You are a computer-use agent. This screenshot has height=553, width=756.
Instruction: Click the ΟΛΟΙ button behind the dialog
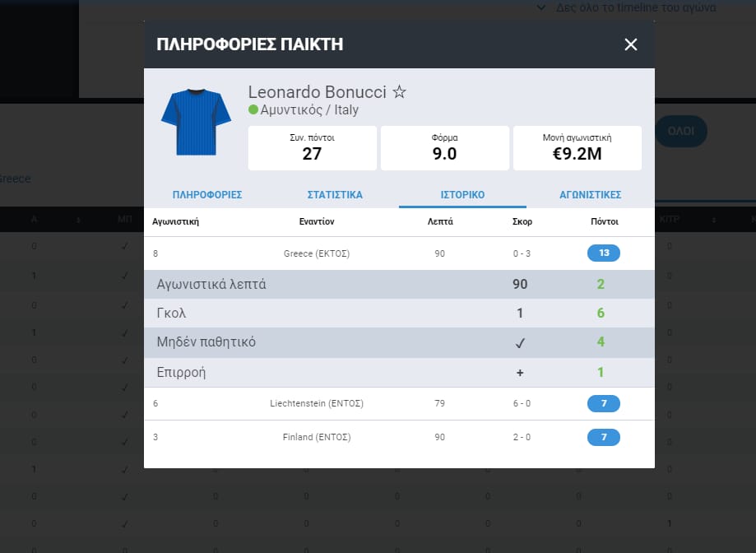(x=681, y=131)
